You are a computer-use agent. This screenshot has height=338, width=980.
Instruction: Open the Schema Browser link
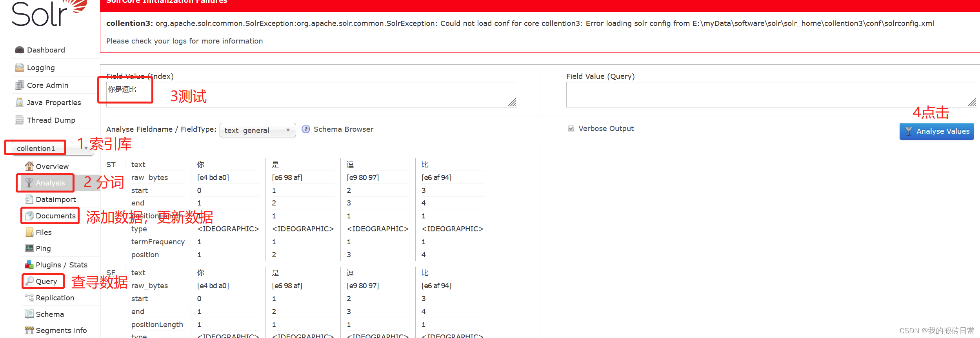tap(343, 129)
